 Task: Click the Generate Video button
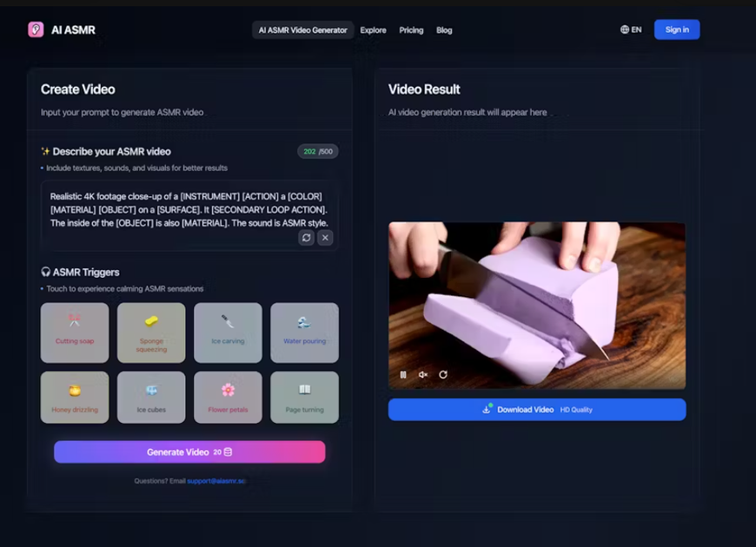pos(189,451)
